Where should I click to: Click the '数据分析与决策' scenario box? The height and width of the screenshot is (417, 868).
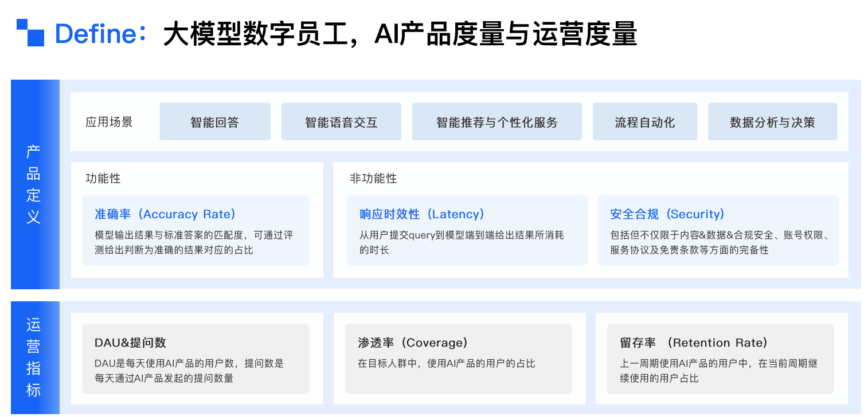(x=773, y=121)
